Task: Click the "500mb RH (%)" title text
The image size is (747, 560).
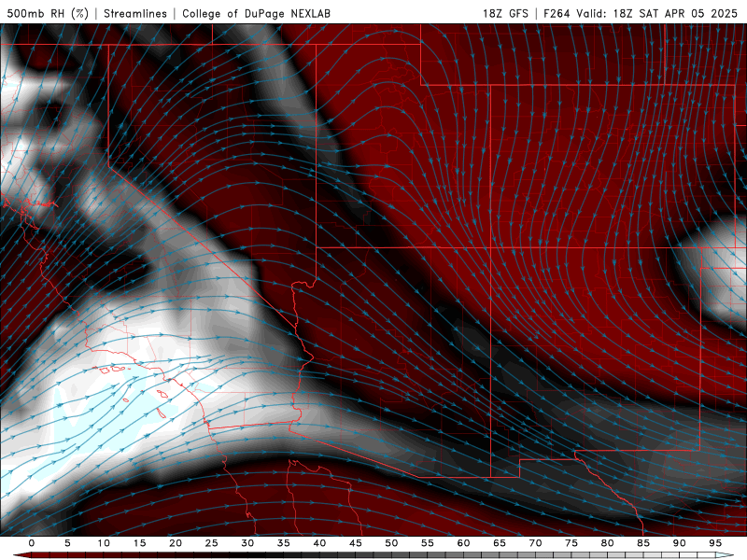Action: (x=48, y=13)
